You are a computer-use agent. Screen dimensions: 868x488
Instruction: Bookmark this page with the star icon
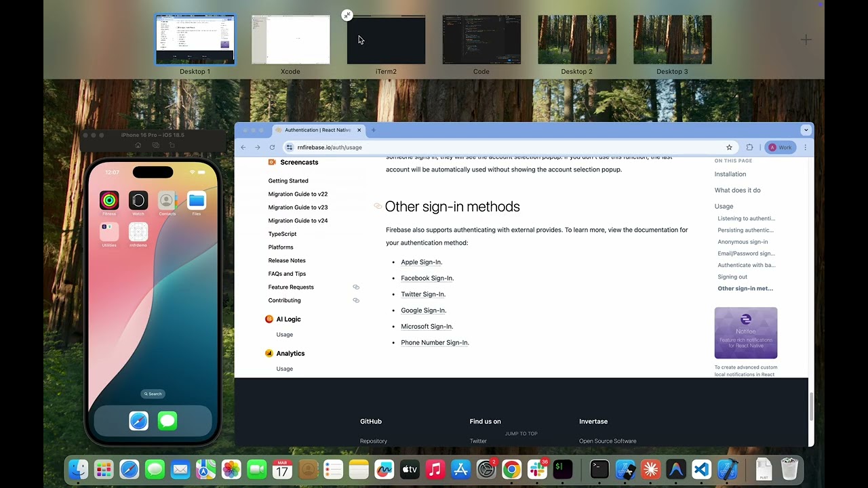pyautogui.click(x=730, y=147)
